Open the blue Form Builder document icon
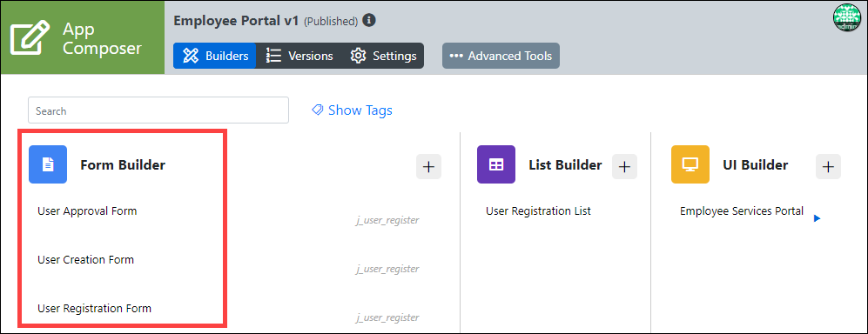Image resolution: width=868 pixels, height=334 pixels. 48,164
